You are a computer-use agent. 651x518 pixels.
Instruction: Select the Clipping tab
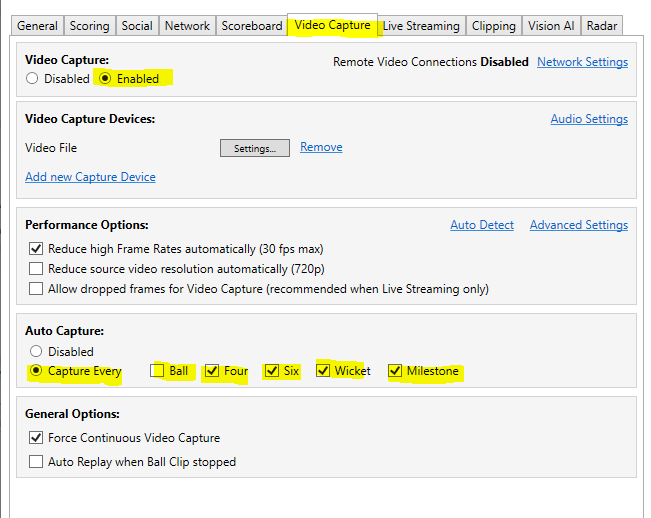[x=494, y=26]
